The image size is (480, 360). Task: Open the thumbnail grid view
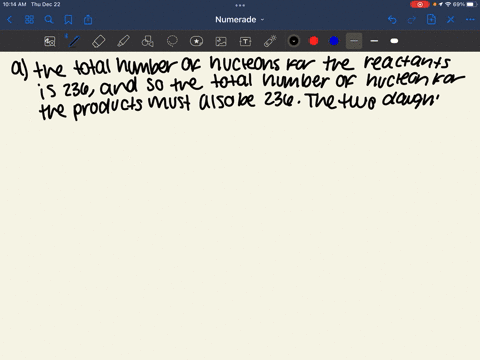(29, 20)
